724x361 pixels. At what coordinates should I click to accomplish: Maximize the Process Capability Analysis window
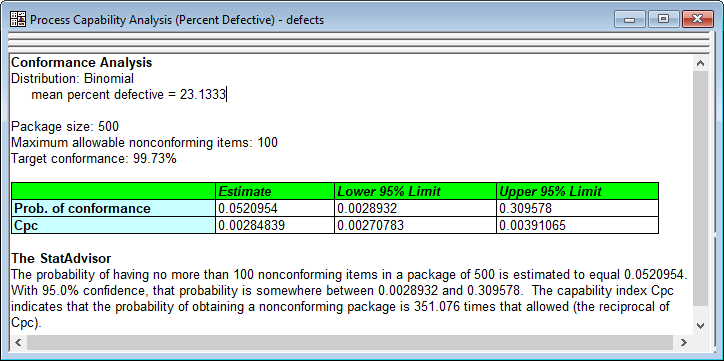[664, 19]
